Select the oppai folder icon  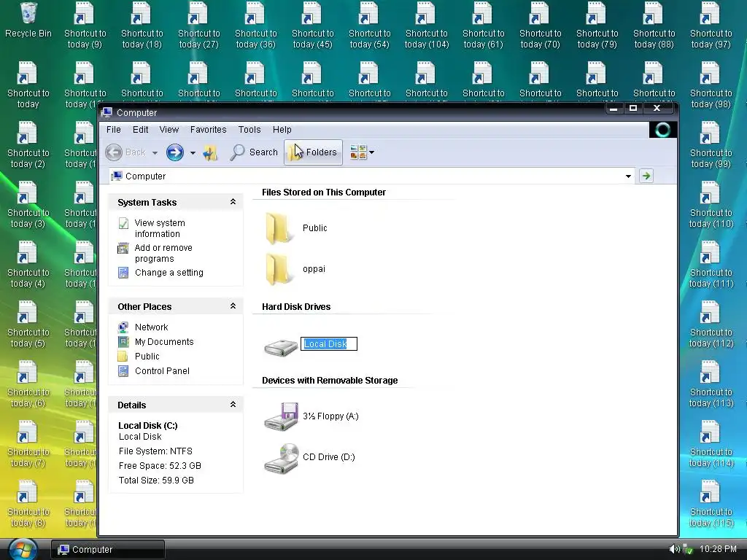pos(278,270)
